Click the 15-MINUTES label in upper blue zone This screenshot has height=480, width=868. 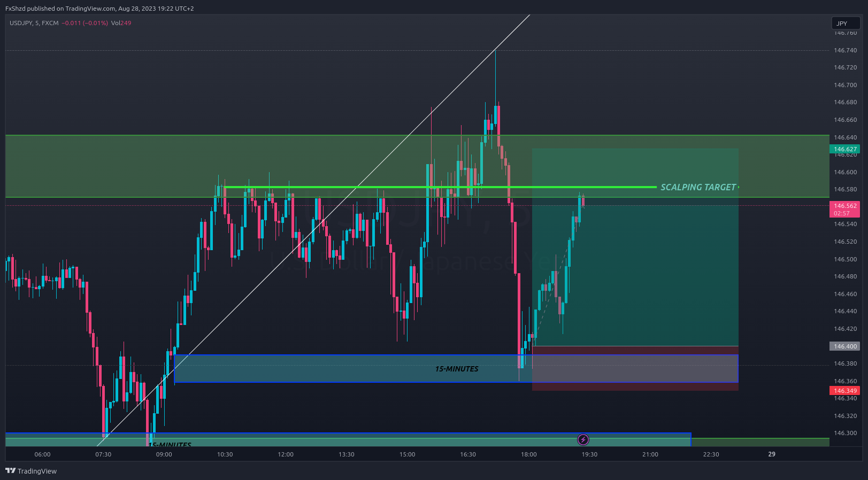pos(457,369)
